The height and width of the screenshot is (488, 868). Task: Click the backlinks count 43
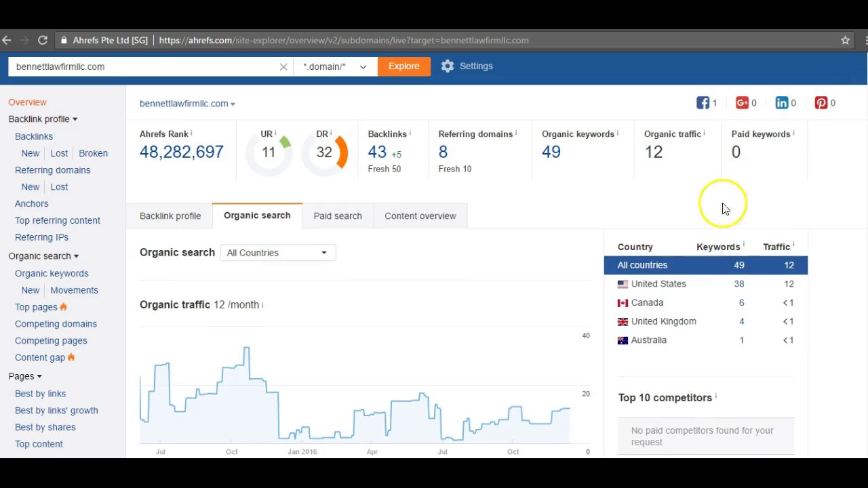click(x=377, y=152)
